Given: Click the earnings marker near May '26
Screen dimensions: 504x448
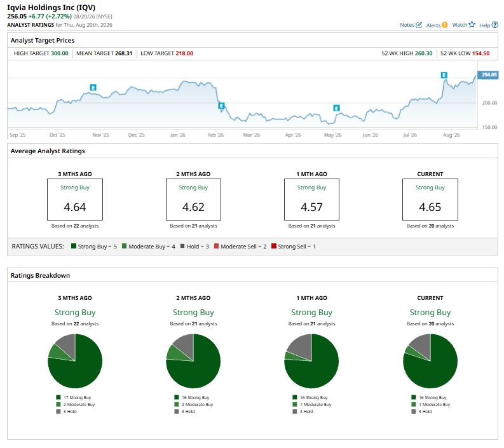Looking at the screenshot, I should [336, 108].
